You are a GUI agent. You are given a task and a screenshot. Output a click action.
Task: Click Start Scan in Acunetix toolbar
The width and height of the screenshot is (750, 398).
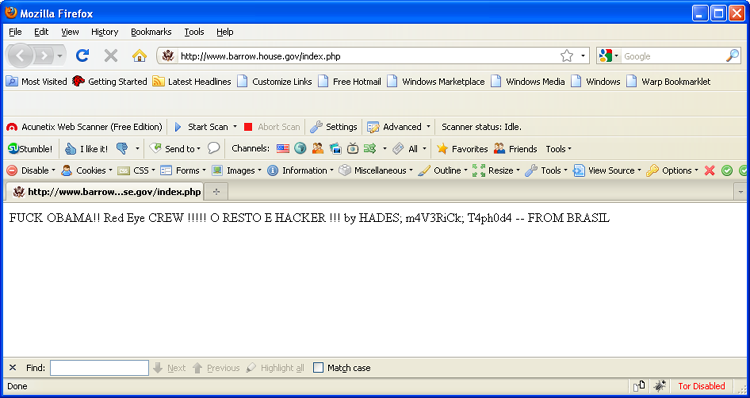pos(201,127)
